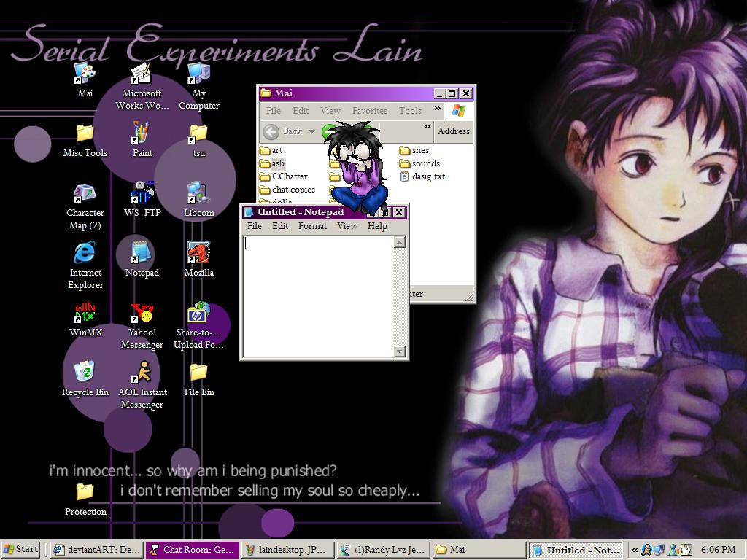
Task: Open the Format menu in Notepad
Action: pyautogui.click(x=312, y=226)
